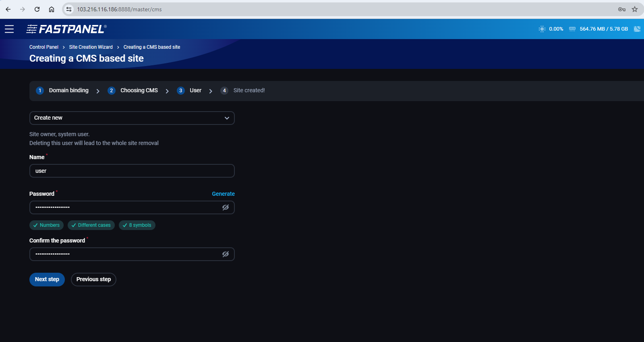Reload the browser page
Viewport: 644px width, 342px height.
pos(37,9)
